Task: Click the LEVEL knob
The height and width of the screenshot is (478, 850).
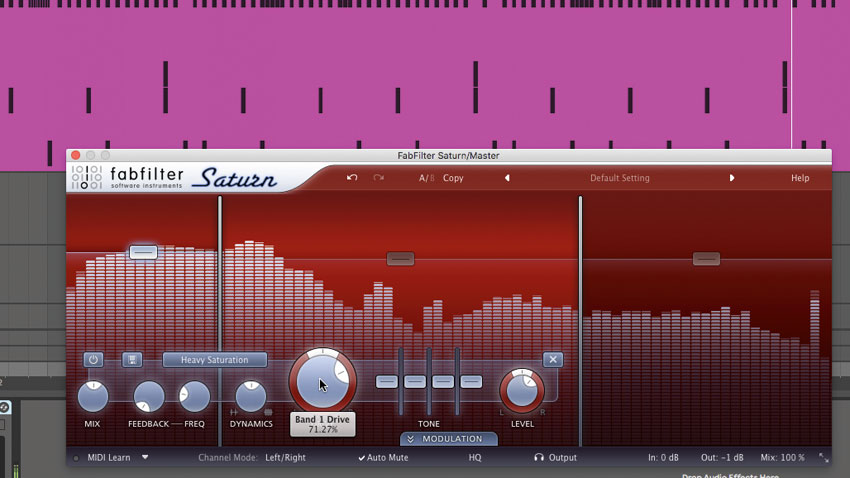Action: (522, 391)
